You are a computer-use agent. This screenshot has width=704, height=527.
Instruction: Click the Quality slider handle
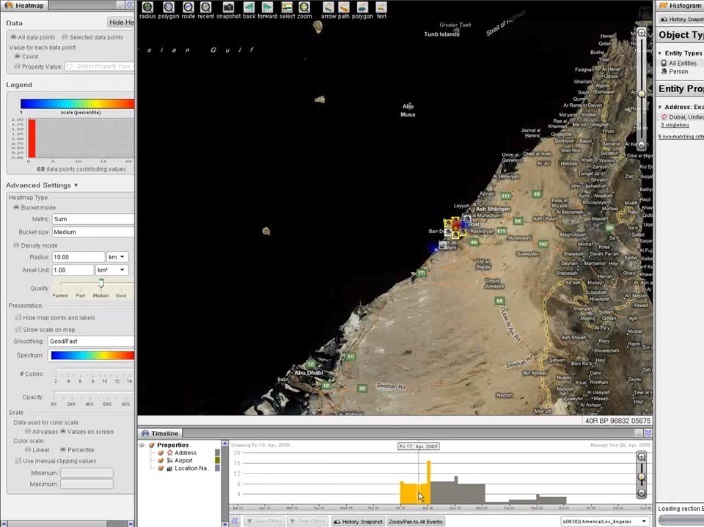pyautogui.click(x=101, y=283)
